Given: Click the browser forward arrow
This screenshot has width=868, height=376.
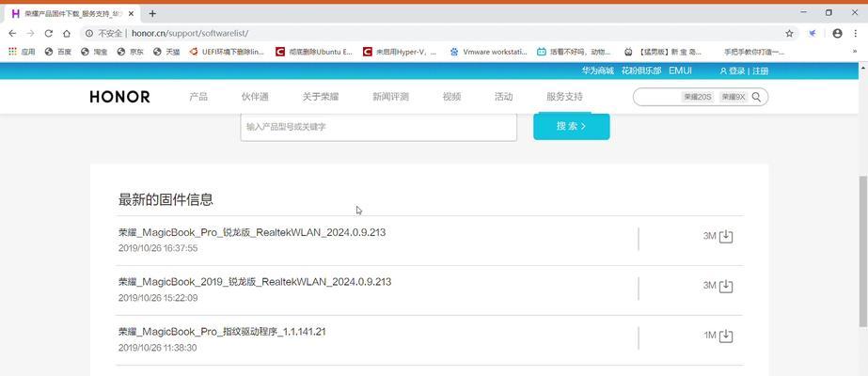Looking at the screenshot, I should point(30,33).
